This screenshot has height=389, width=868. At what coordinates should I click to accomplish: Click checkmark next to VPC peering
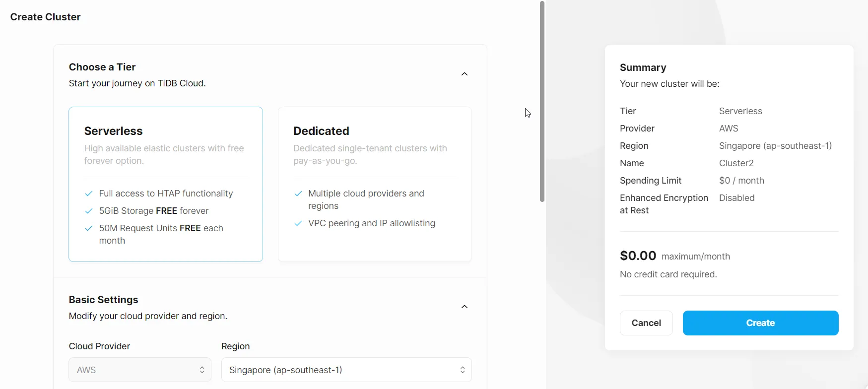pyautogui.click(x=298, y=223)
